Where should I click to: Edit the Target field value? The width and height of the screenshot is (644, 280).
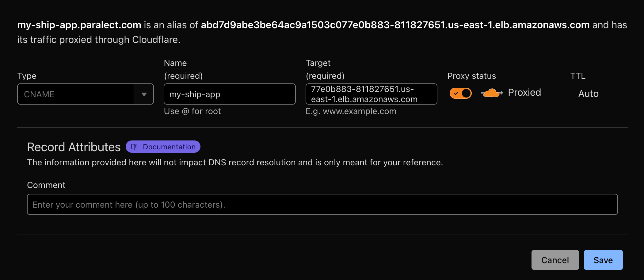tap(371, 94)
